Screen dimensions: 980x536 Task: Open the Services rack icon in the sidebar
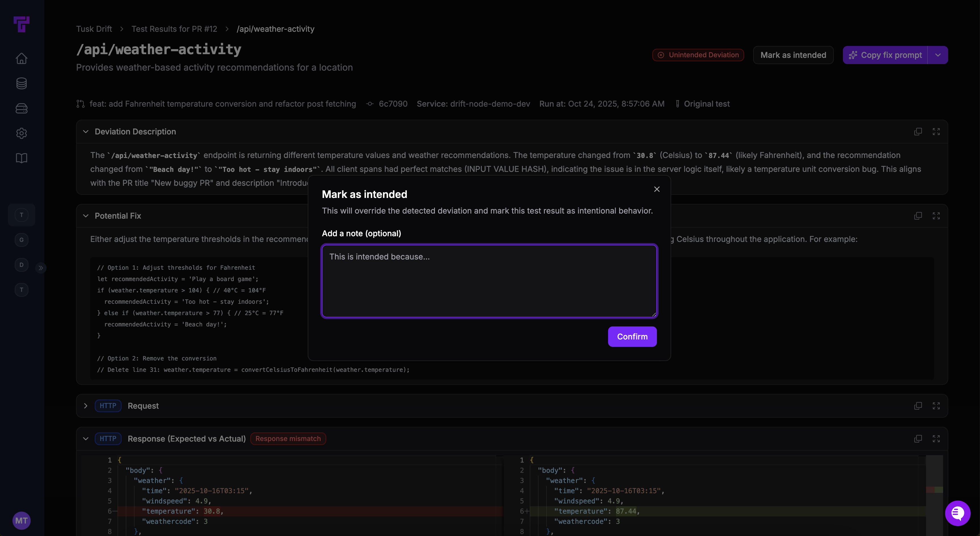(x=21, y=108)
